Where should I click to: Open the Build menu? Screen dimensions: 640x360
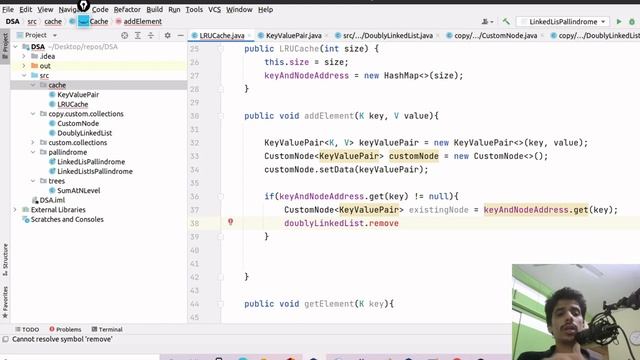pos(154,9)
